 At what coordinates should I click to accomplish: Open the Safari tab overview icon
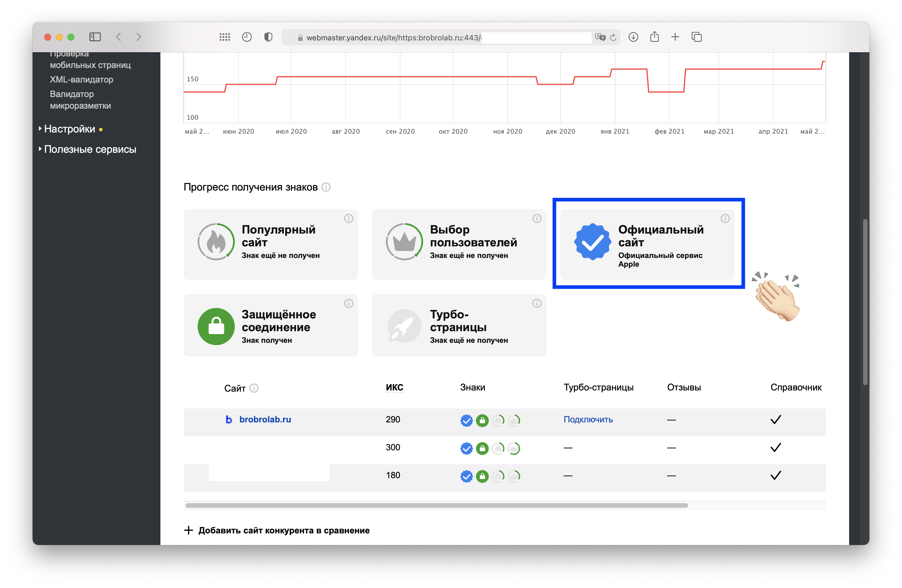696,37
